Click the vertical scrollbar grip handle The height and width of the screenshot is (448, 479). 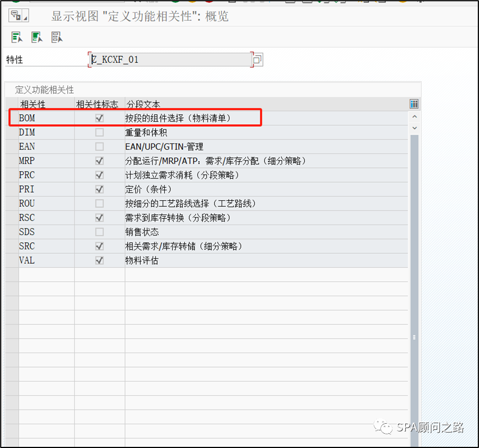(x=415, y=337)
